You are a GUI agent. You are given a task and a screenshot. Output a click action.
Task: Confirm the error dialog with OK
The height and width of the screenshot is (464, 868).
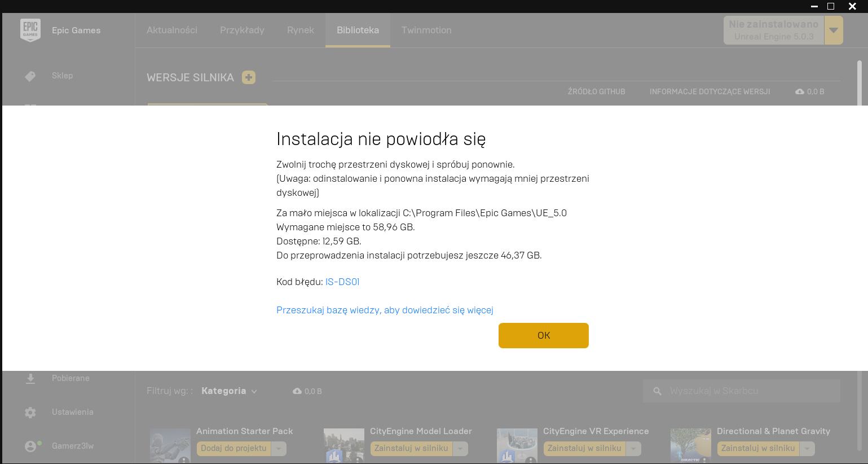[x=544, y=335]
